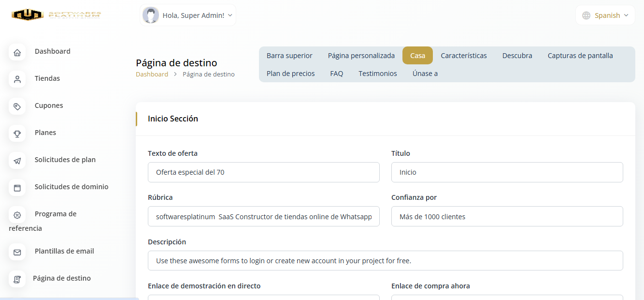This screenshot has height=300, width=644.
Task: Click the Solicitudes de plan paper-plane icon
Action: coord(17,161)
